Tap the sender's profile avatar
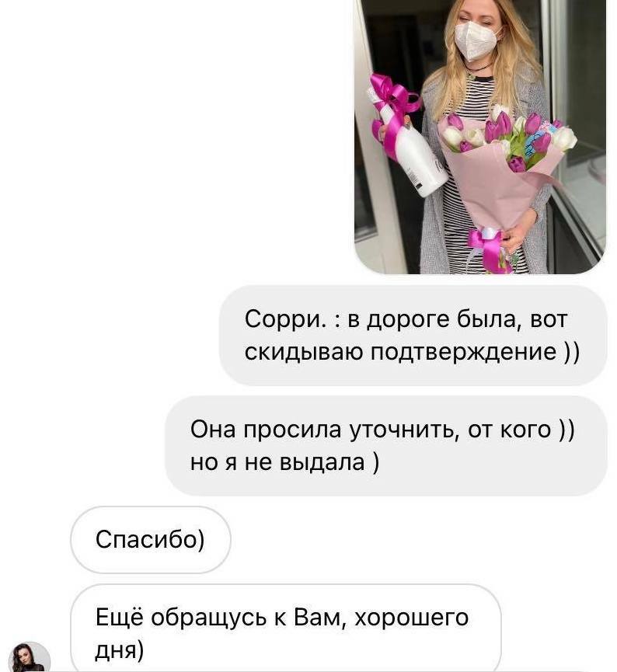Screen dimensions: 617x672 (x=30, y=657)
